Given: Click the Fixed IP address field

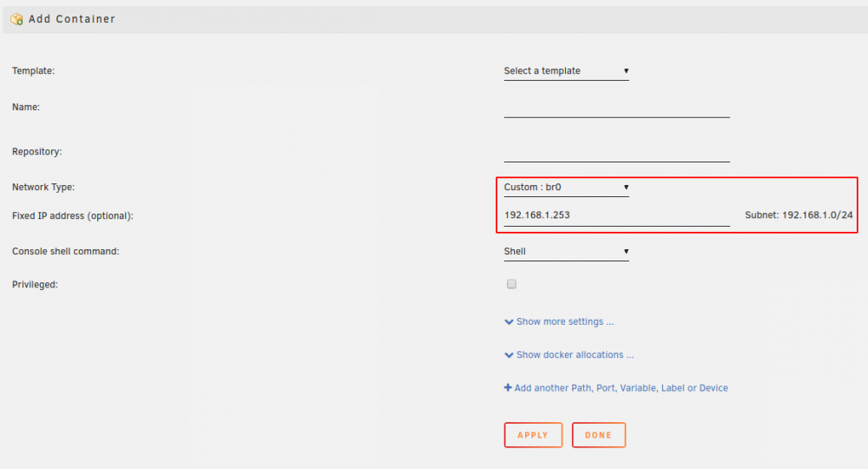Looking at the screenshot, I should [616, 215].
